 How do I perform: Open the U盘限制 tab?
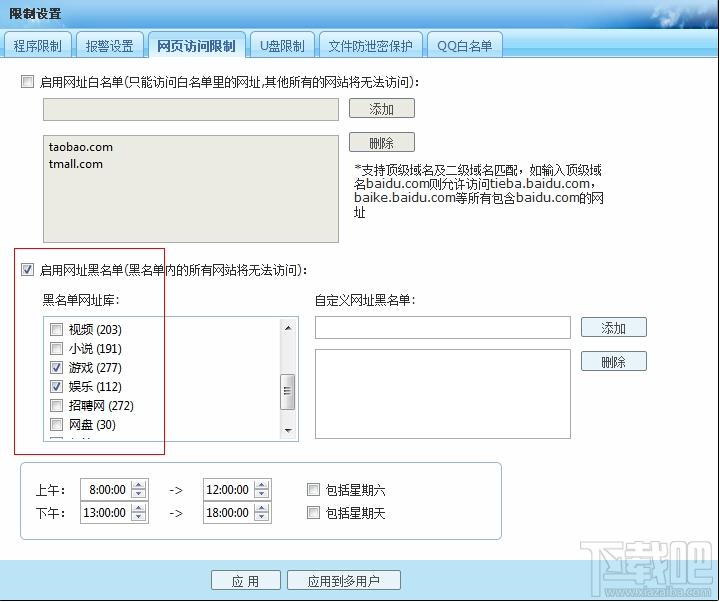coord(282,45)
